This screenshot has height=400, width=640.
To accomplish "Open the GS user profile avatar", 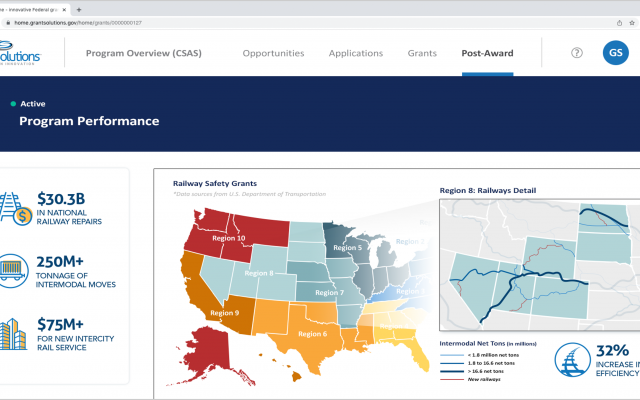I will coord(615,53).
